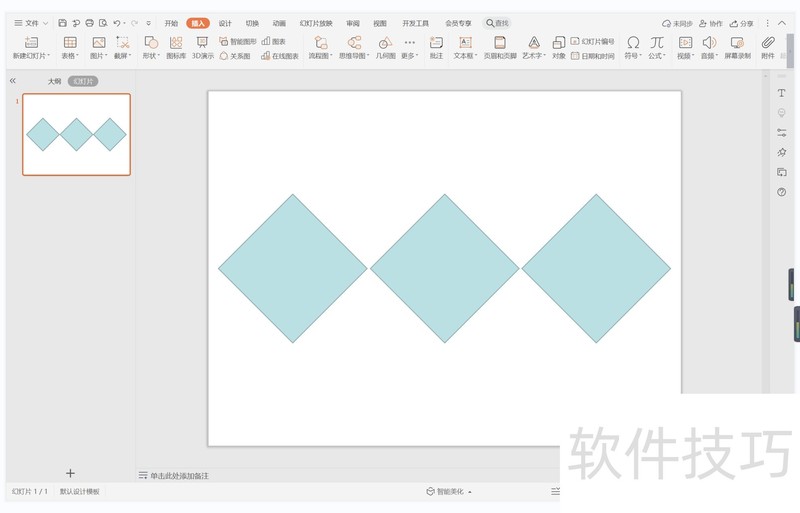
Task: Click the Save icon in quick access toolbar
Action: click(x=63, y=23)
